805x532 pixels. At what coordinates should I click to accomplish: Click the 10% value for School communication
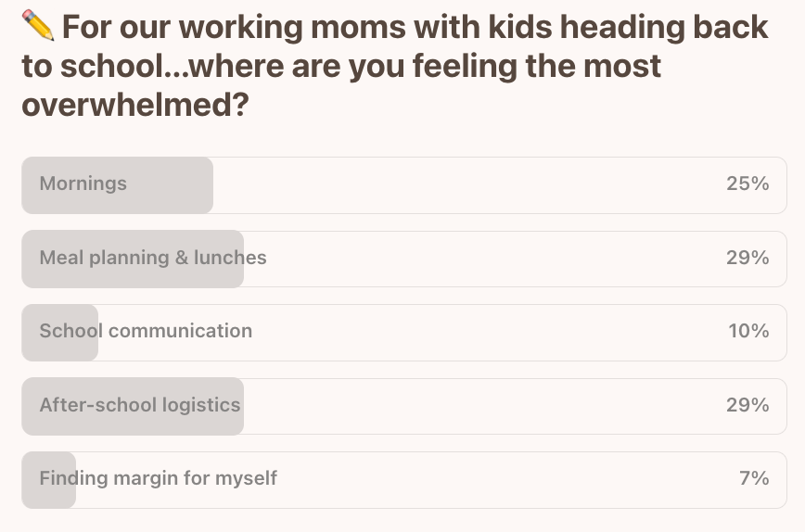(x=748, y=331)
